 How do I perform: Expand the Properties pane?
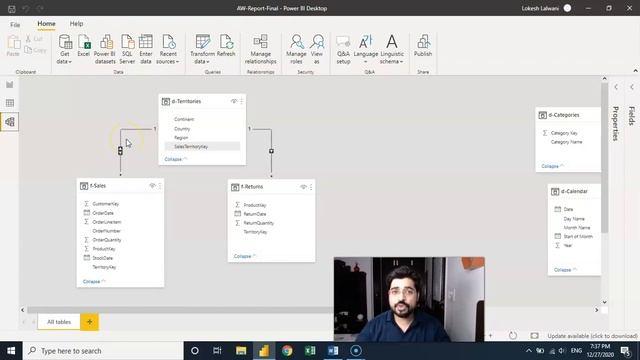(616, 87)
